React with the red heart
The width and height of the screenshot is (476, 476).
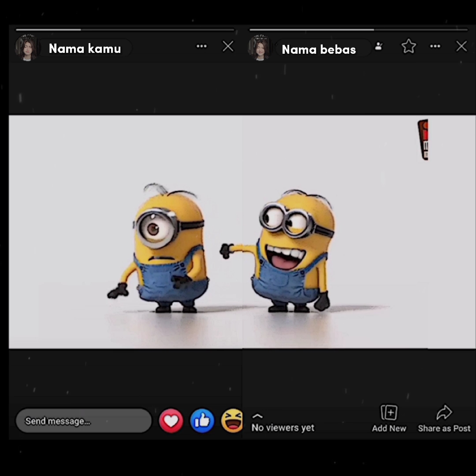tap(171, 421)
